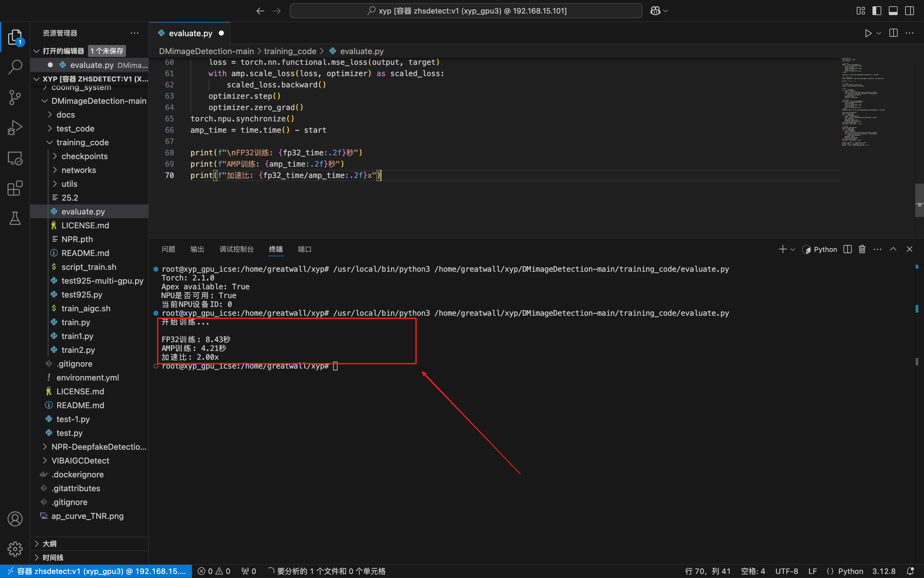Image resolution: width=924 pixels, height=578 pixels.
Task: Click Python 3.12.8 interpreter in status bar
Action: pos(883,571)
